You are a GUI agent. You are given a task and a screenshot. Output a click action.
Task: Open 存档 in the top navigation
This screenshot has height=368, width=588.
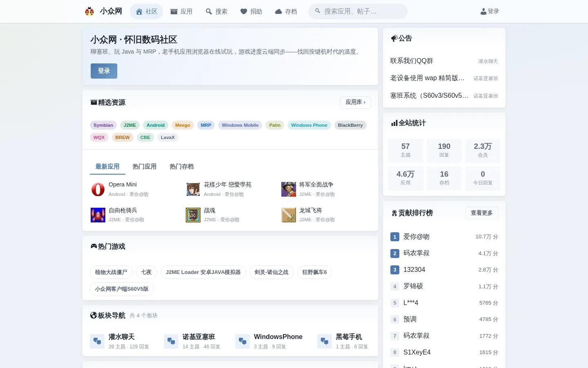(x=286, y=11)
